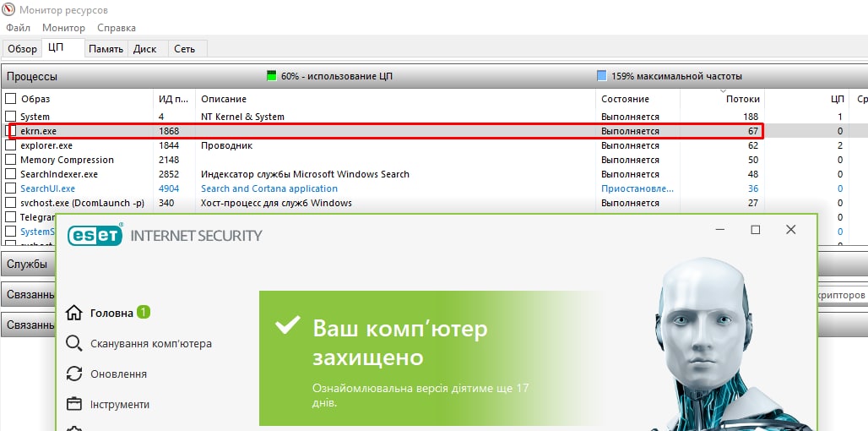Sort by the ЦП column header
868x431 pixels.
point(837,99)
